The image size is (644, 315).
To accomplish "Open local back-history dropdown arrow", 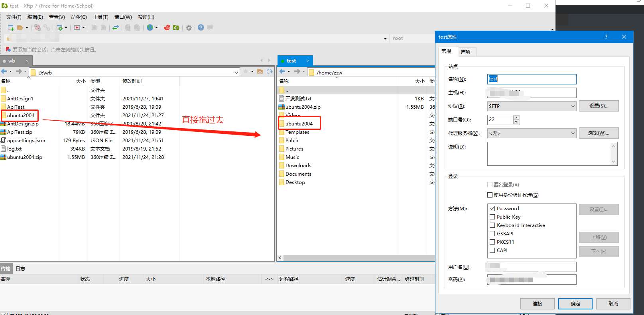I will (x=10, y=72).
